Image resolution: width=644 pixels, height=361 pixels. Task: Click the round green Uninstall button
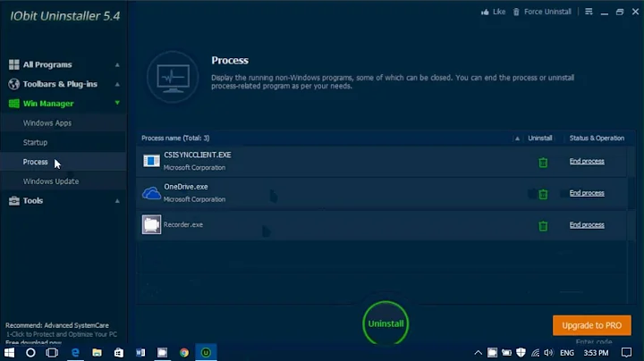coord(386,323)
